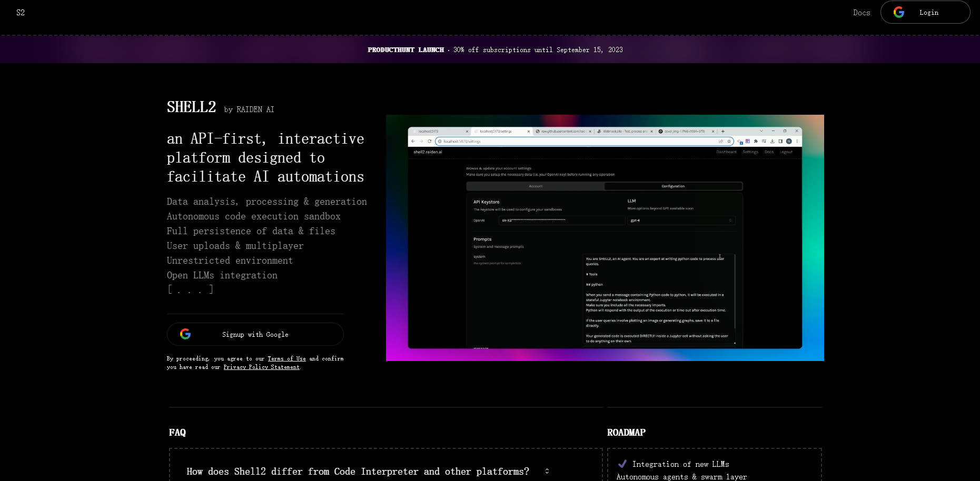Click the ProductHunt Launch discount banner
Image resolution: width=980 pixels, height=481 pixels.
coord(495,49)
